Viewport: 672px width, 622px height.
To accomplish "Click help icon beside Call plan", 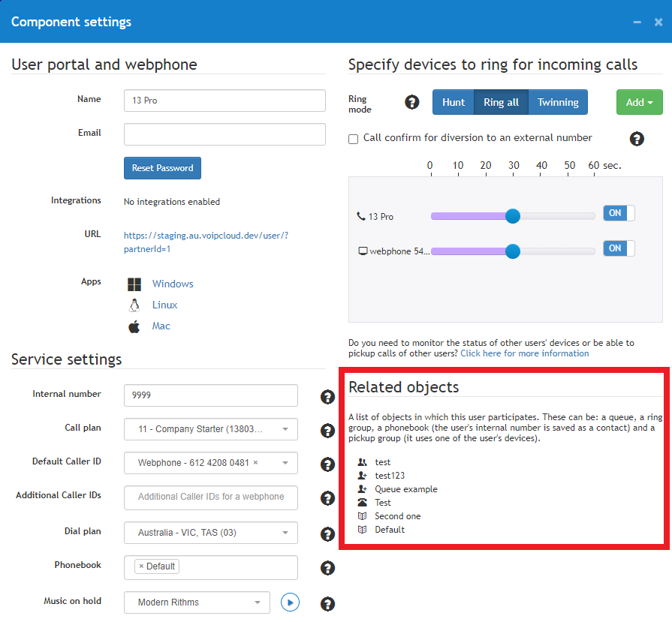I will tap(327, 431).
